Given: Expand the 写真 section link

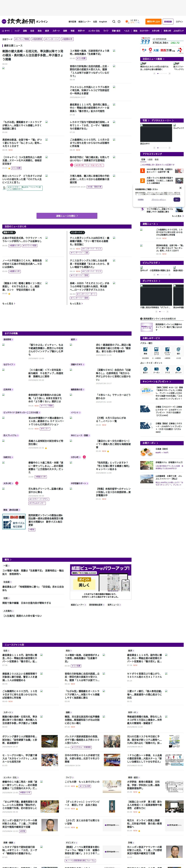Looking at the screenshot, I should 146,120.
